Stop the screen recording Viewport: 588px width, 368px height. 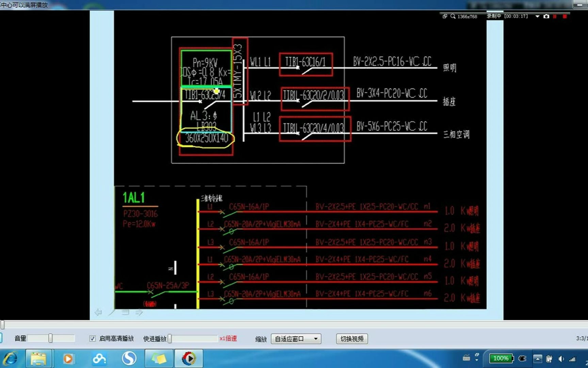click(x=565, y=16)
